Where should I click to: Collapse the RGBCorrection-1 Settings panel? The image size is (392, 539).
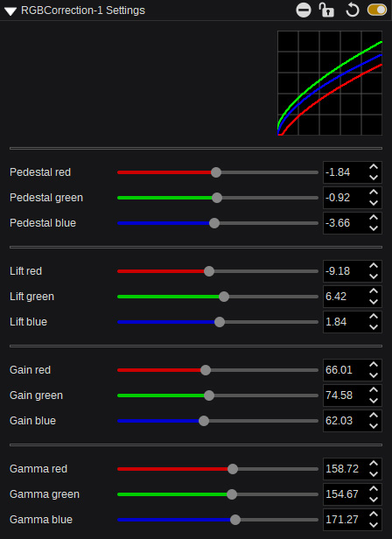click(10, 11)
